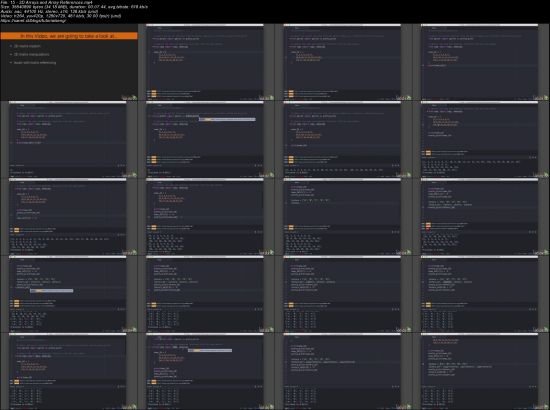The height and width of the screenshot is (410, 550).
Task: Open the bottom-row thumbnail with autocomplete popup
Action: [x=206, y=371]
